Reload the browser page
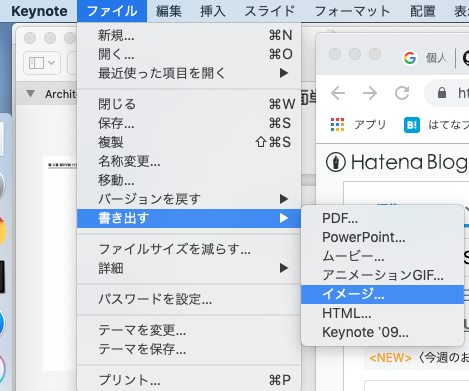The height and width of the screenshot is (391, 469). 402,93
